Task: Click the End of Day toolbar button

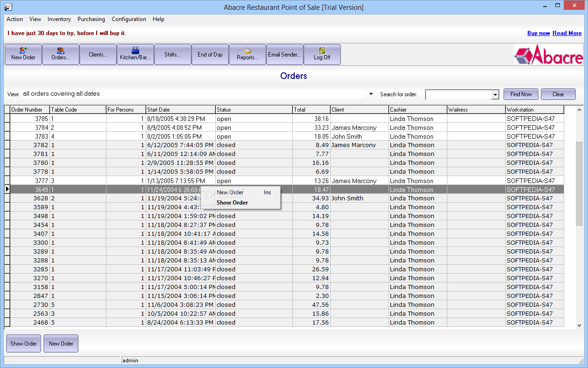Action: pos(210,54)
